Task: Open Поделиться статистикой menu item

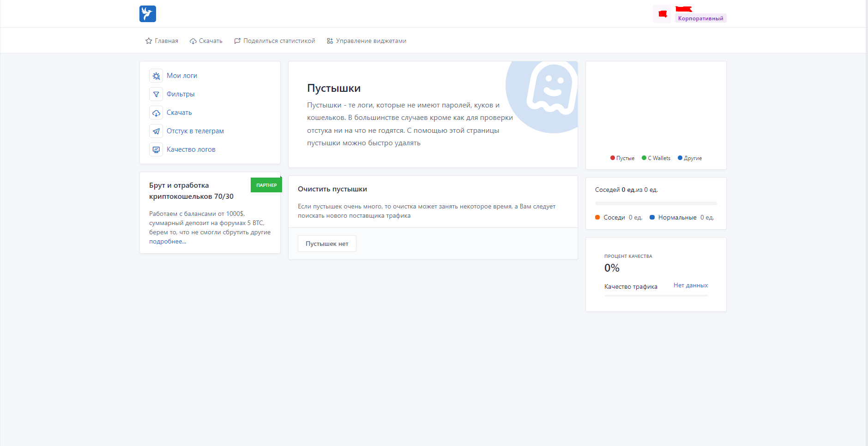Action: click(x=275, y=41)
